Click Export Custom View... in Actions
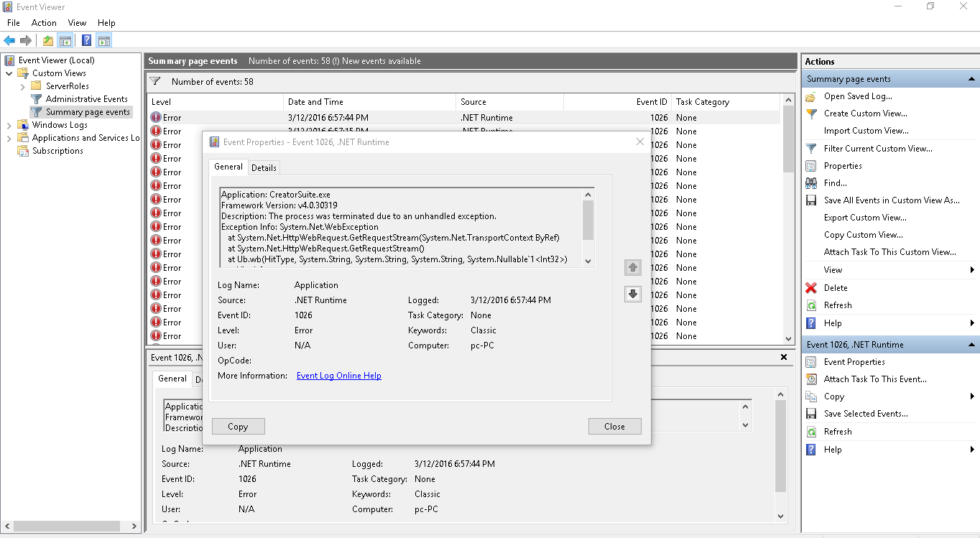The width and height of the screenshot is (980, 538). pyautogui.click(x=865, y=218)
